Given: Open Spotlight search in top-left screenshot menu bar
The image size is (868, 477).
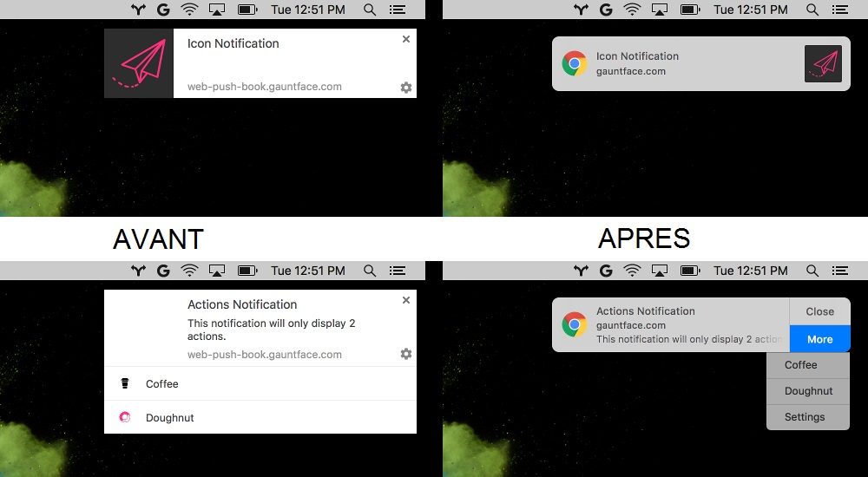Looking at the screenshot, I should point(370,10).
